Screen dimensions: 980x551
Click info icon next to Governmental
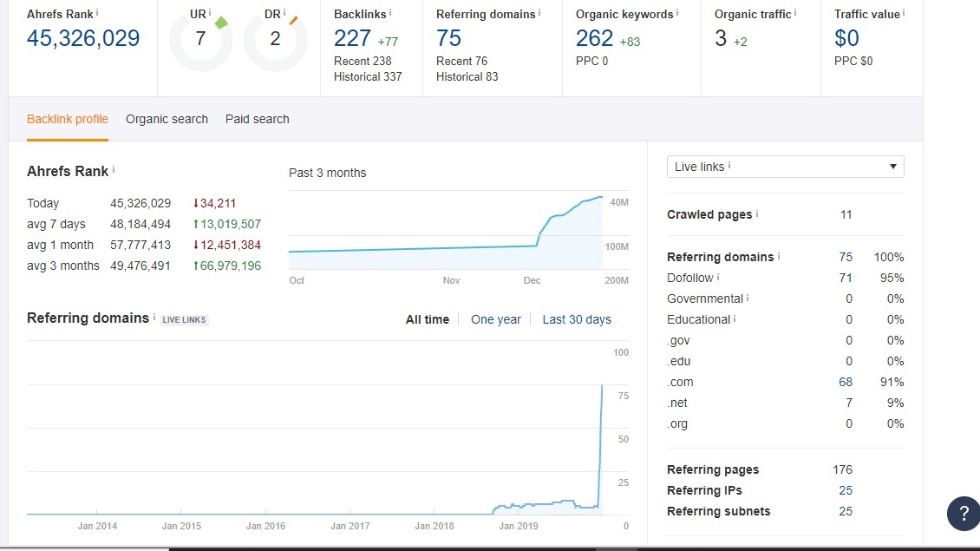click(748, 298)
